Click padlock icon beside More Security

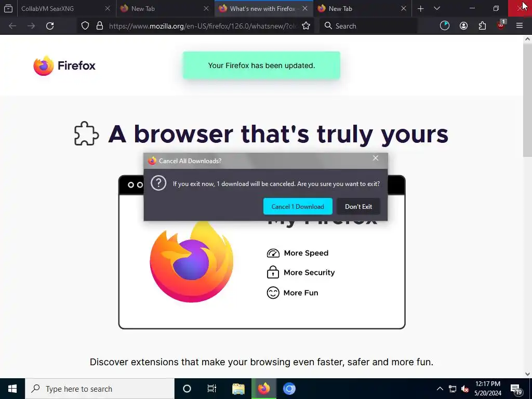(273, 272)
